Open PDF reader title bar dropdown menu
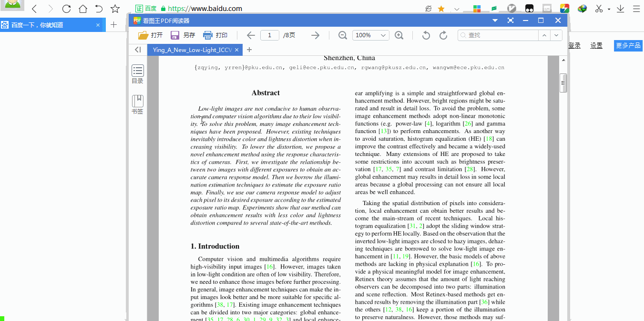644x321 pixels. coord(495,21)
